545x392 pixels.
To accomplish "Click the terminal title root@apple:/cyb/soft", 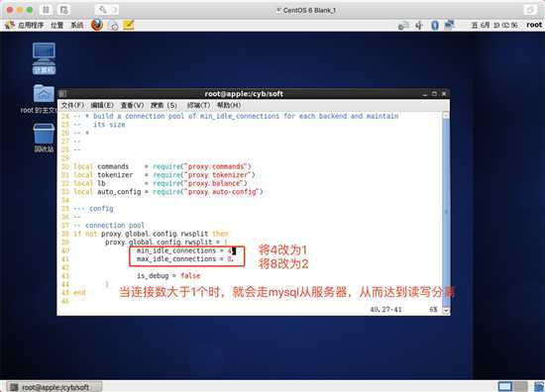I will [244, 94].
